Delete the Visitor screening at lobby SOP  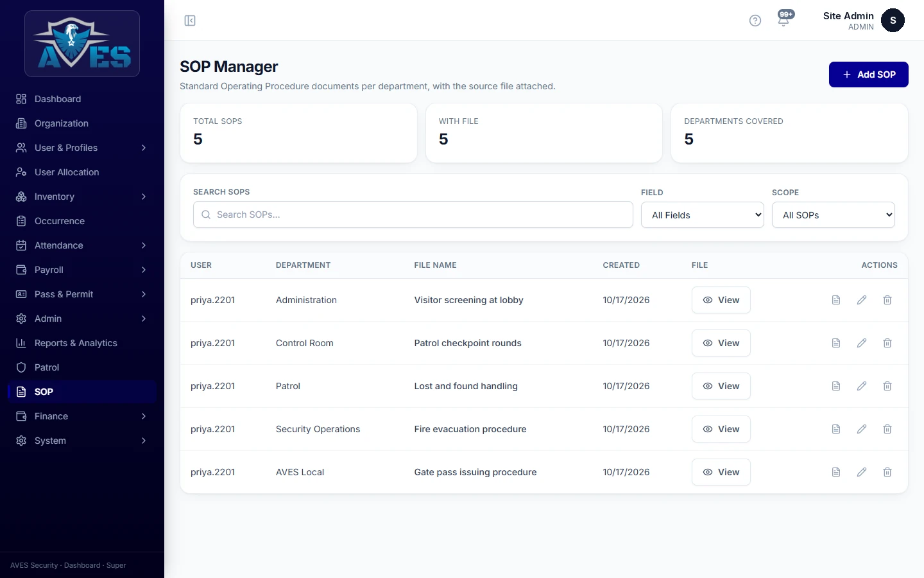coord(887,300)
